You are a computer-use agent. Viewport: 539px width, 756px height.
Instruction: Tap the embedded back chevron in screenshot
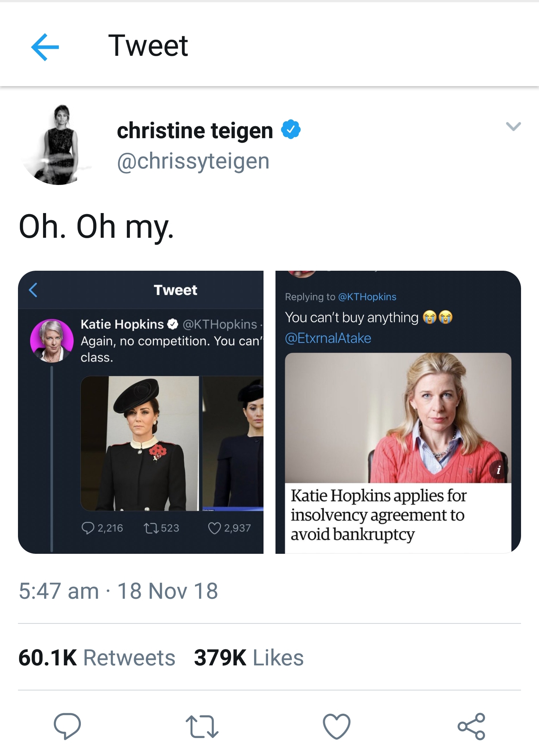[33, 290]
